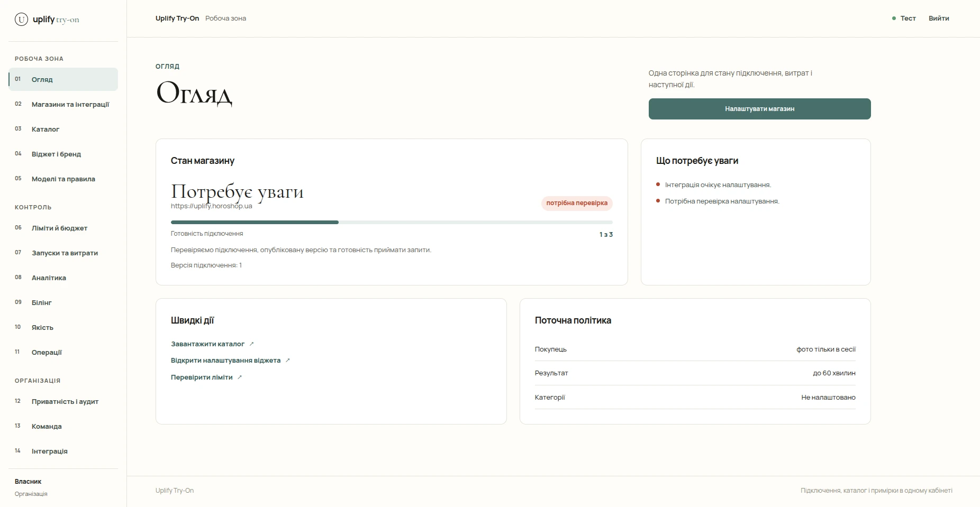Viewport: 980px width, 507px height.
Task: Click the https://uplify.horoshop.ua store URL
Action: pyautogui.click(x=211, y=206)
